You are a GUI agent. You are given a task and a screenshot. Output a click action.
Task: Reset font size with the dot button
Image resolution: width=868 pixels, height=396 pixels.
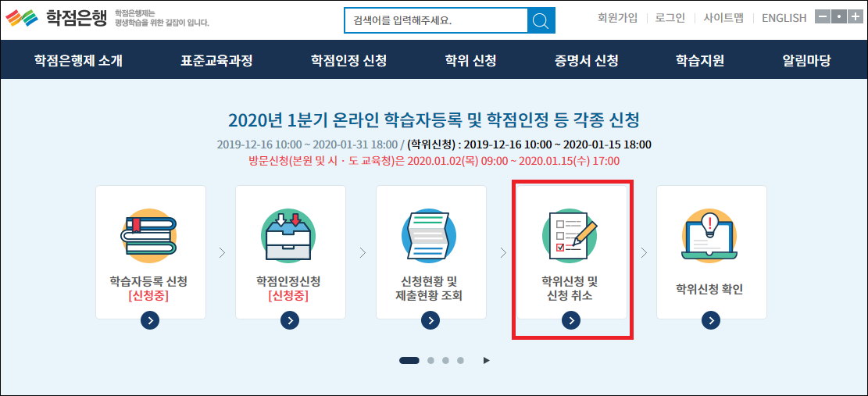[838, 17]
